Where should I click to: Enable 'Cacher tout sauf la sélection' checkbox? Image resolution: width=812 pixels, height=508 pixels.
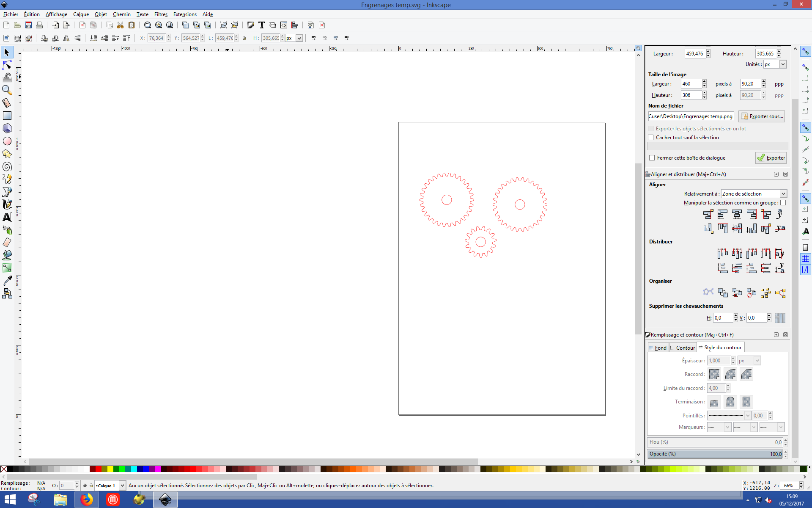(x=651, y=138)
